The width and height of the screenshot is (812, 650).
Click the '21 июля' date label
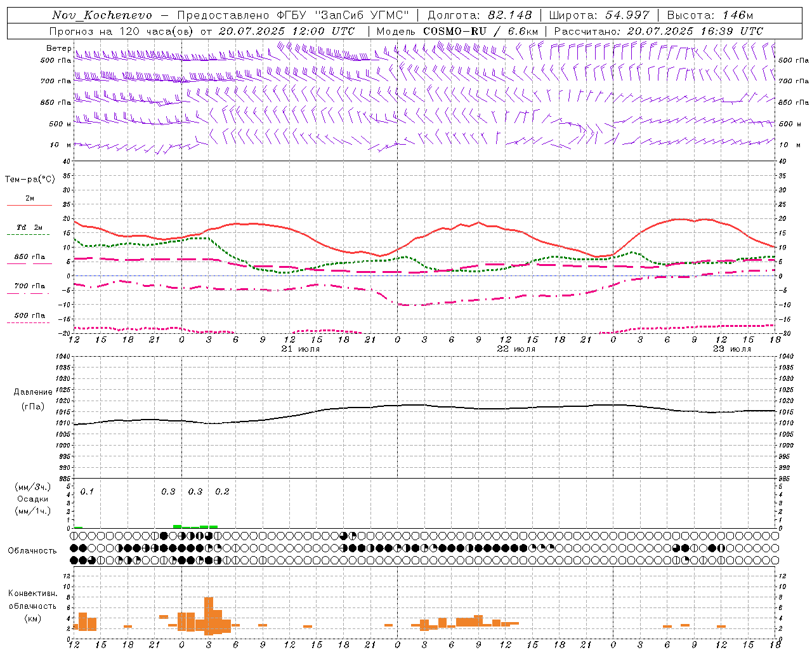(x=301, y=349)
